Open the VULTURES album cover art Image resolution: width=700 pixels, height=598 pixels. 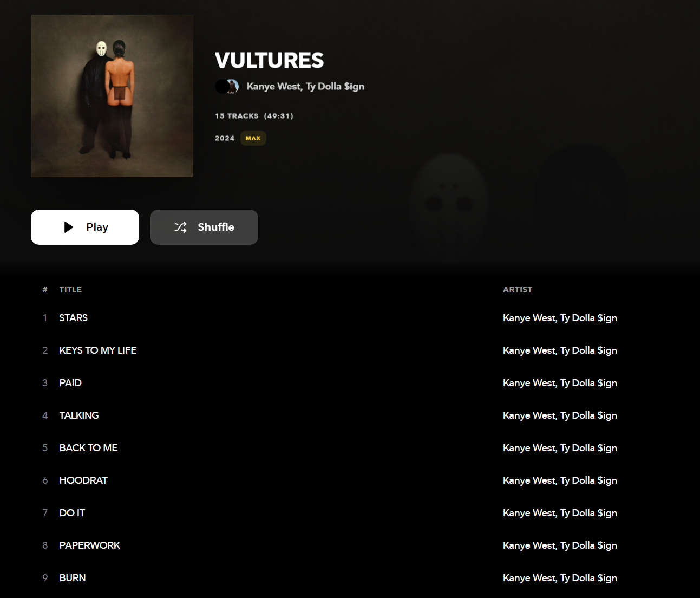[112, 96]
